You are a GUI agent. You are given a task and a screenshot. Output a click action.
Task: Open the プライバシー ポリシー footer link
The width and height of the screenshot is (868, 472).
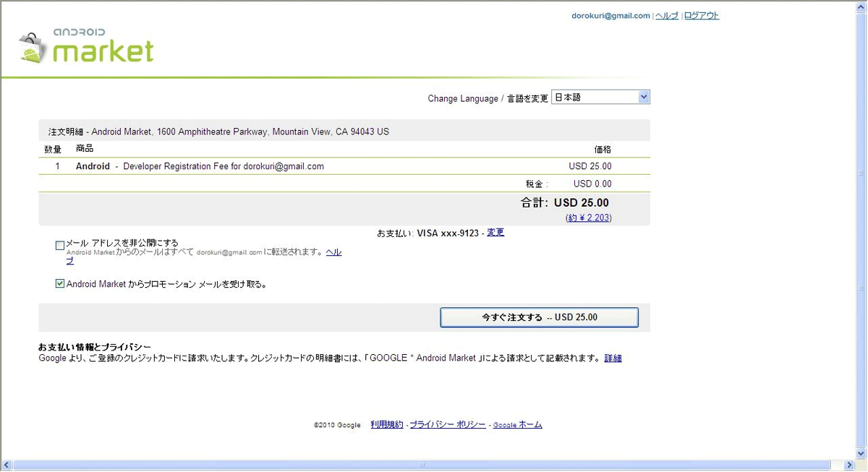(x=448, y=424)
